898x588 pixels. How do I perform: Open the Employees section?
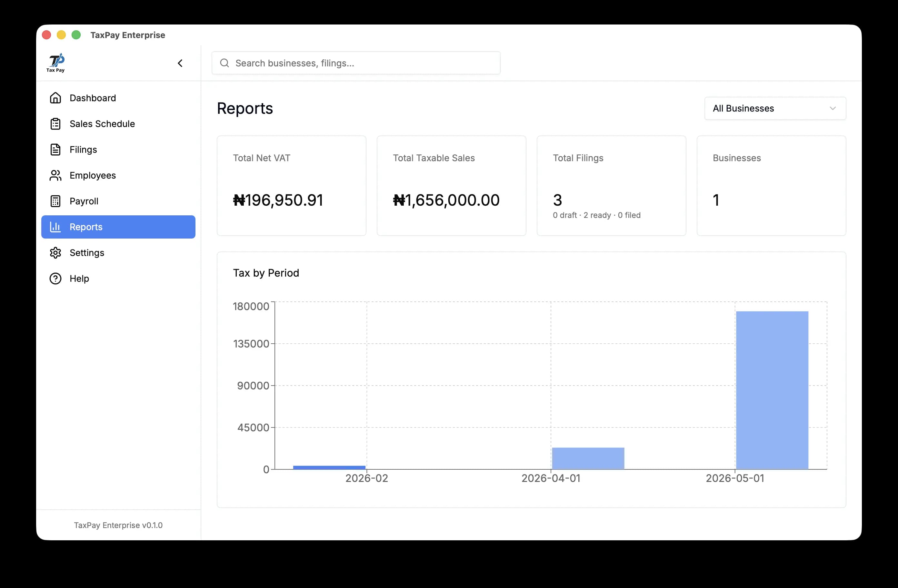coord(118,175)
